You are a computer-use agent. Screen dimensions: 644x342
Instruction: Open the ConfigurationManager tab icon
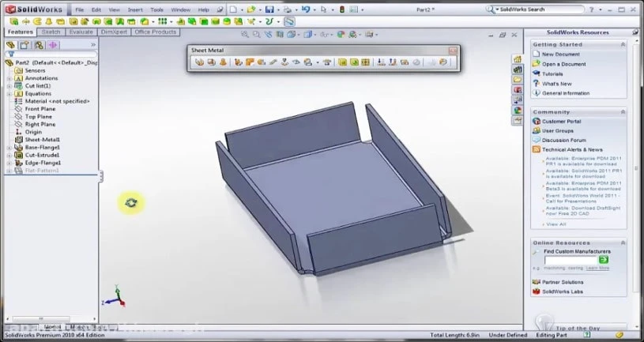coord(38,45)
